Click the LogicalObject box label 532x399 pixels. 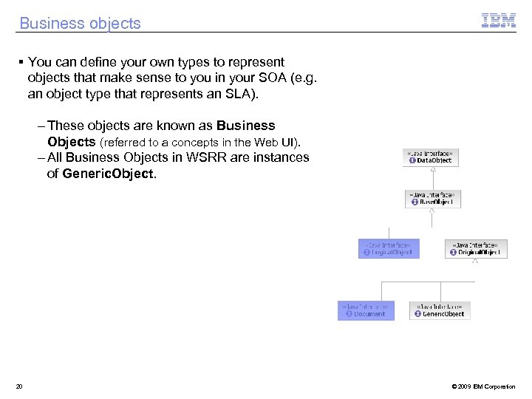click(x=392, y=253)
